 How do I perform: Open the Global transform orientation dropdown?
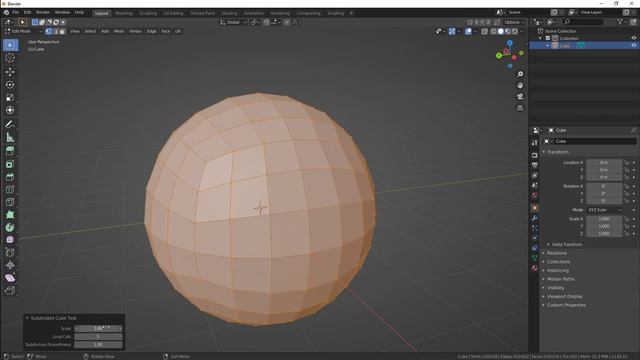(x=233, y=22)
